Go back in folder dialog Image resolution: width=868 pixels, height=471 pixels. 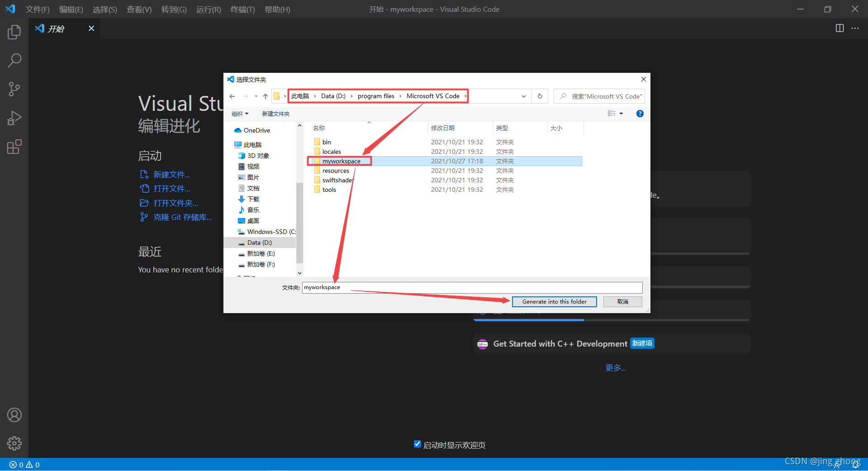coord(232,96)
